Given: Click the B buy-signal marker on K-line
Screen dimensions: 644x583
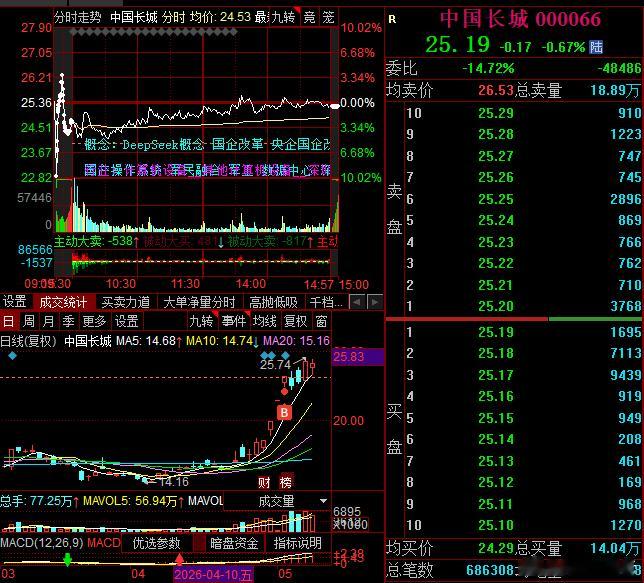Looking at the screenshot, I should point(284,412).
